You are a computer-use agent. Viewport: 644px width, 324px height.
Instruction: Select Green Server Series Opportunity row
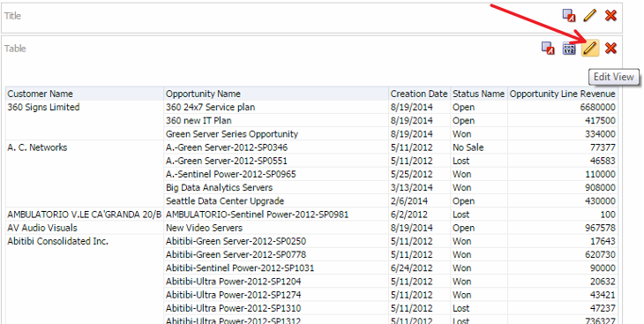232,134
